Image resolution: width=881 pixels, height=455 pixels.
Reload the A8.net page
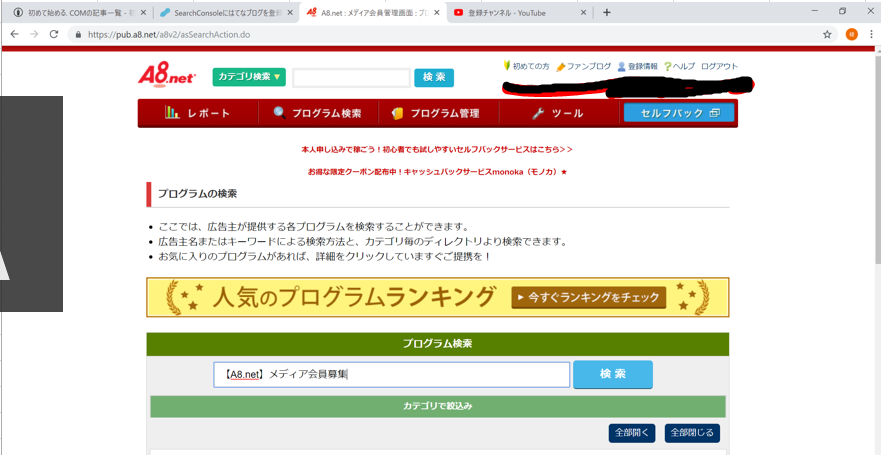coord(54,34)
